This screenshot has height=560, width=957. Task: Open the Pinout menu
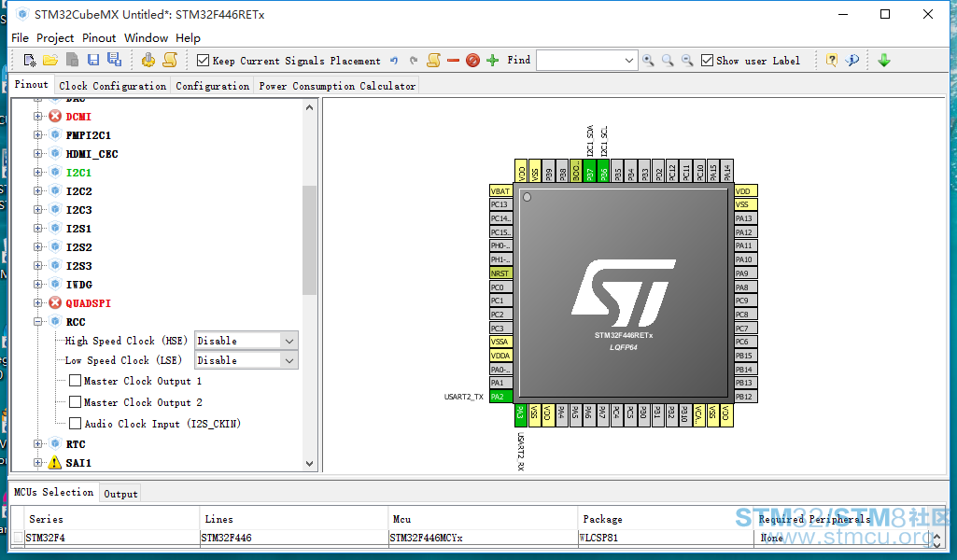pos(99,38)
